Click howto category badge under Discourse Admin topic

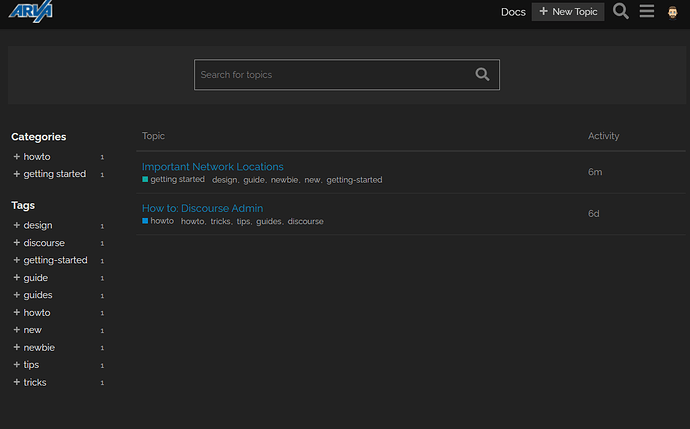[158, 221]
